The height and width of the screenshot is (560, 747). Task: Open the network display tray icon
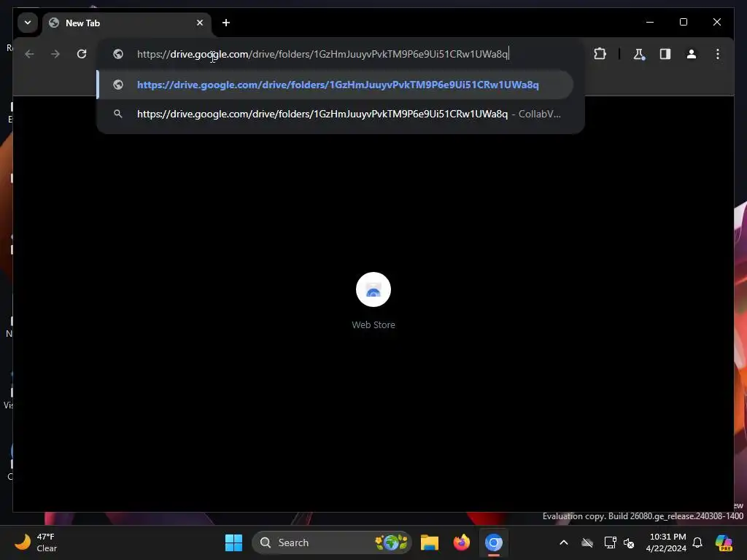coord(611,542)
